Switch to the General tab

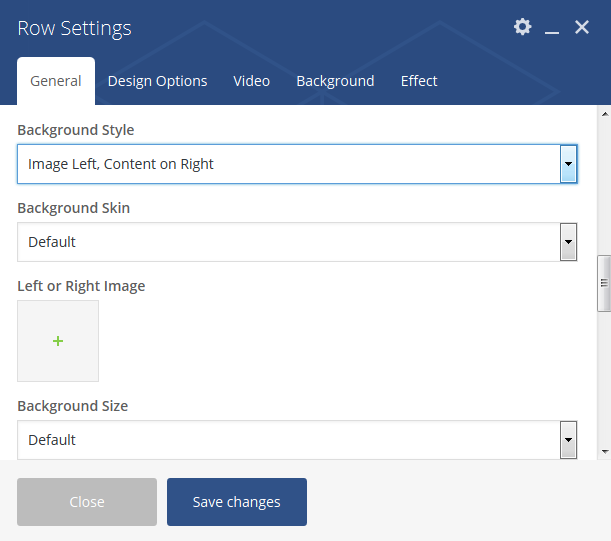click(56, 81)
